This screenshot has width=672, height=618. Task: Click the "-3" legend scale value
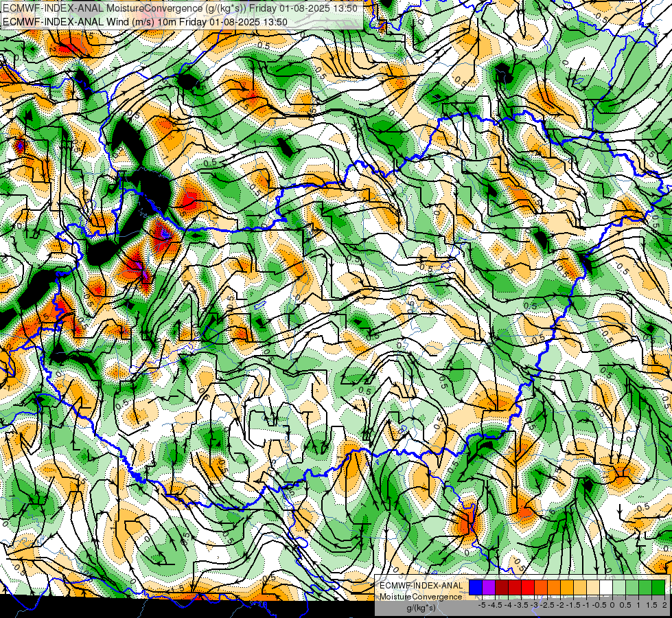(x=535, y=605)
